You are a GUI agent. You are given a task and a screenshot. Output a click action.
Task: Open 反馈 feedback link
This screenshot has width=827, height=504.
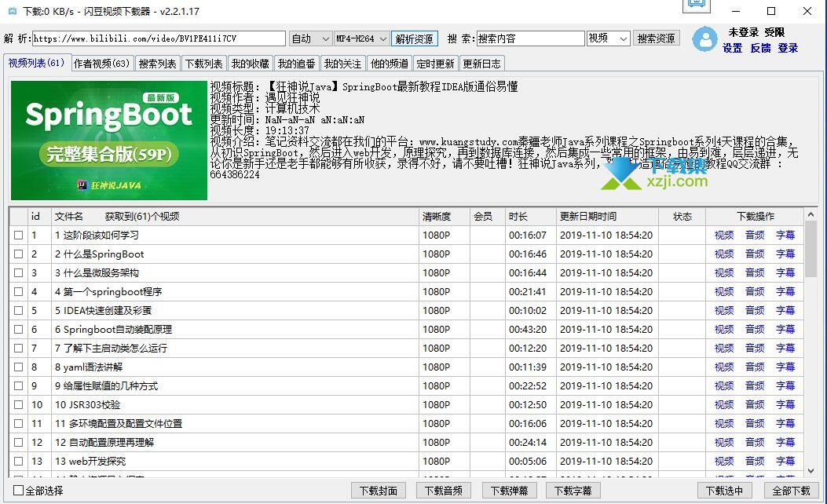coord(760,48)
